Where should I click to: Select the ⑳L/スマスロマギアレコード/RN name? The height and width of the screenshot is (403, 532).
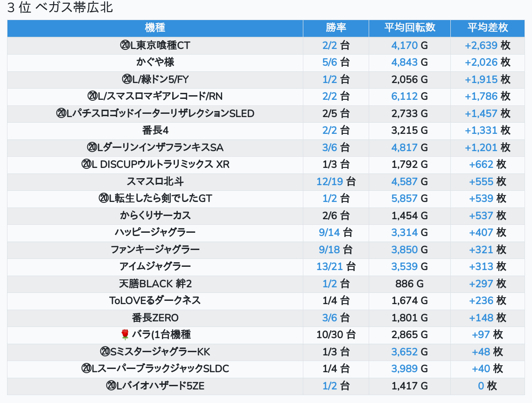point(155,97)
